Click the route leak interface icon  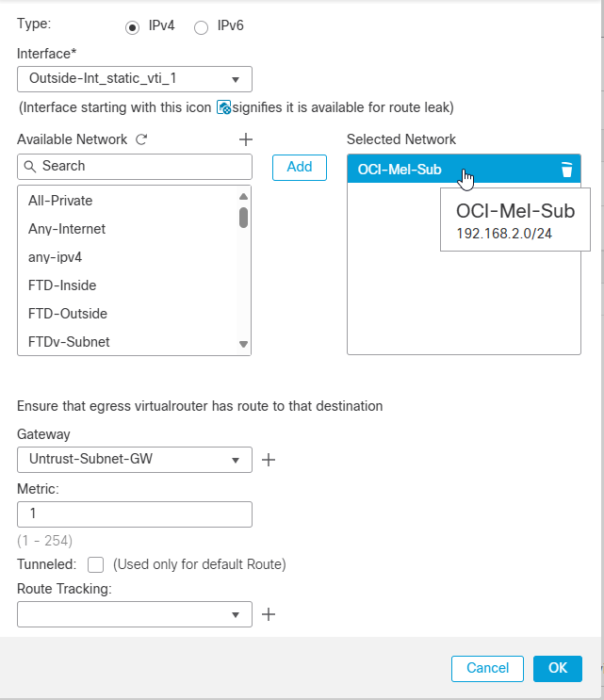224,107
